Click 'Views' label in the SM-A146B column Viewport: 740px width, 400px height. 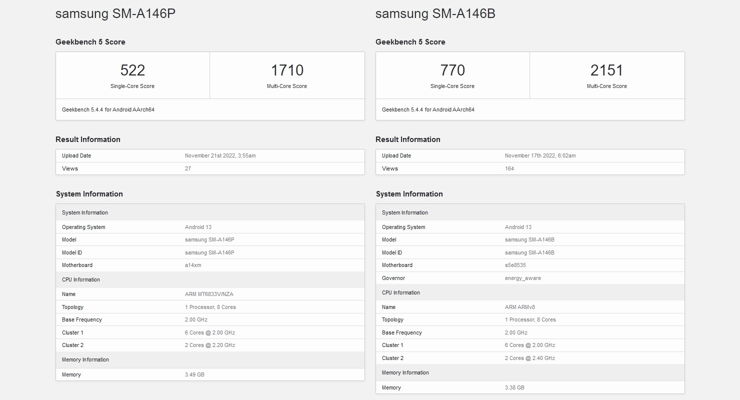pos(390,168)
